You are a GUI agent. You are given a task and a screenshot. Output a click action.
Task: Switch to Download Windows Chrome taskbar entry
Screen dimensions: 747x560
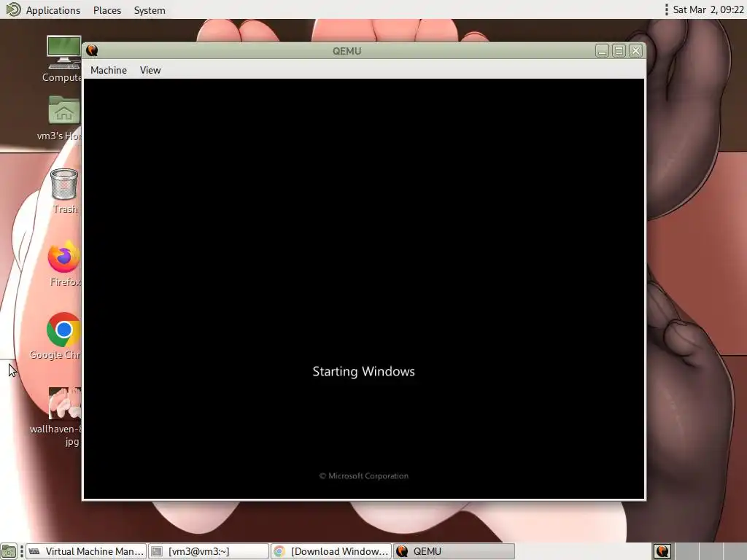pyautogui.click(x=331, y=551)
